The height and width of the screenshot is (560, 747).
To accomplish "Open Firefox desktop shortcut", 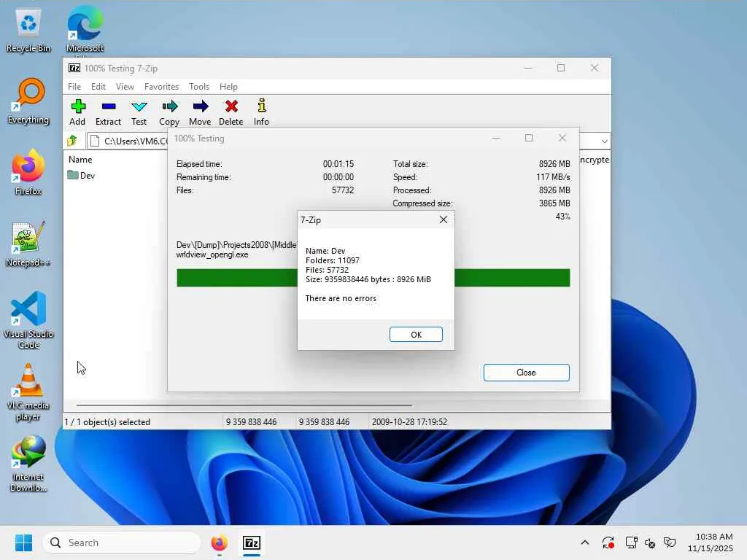I will pyautogui.click(x=28, y=173).
